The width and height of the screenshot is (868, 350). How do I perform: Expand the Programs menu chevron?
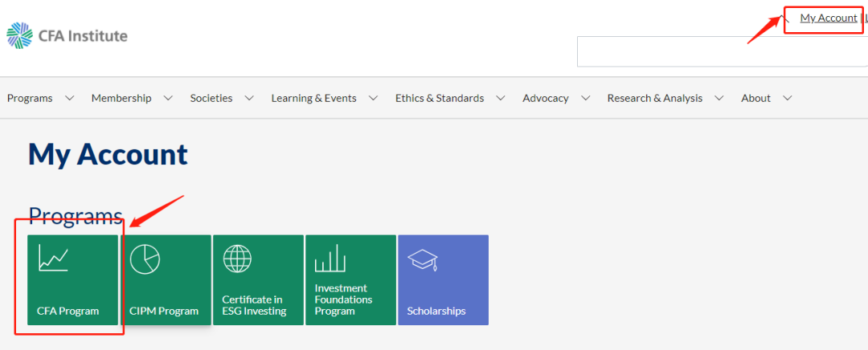pyautogui.click(x=69, y=99)
